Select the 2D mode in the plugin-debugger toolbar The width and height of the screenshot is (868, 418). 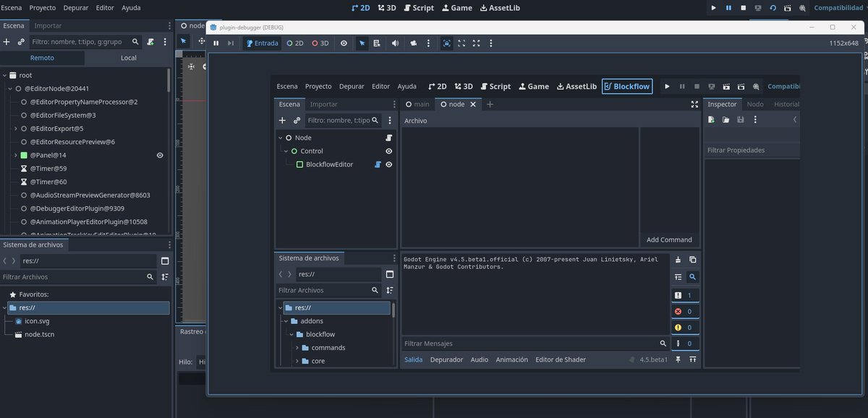[x=295, y=43]
